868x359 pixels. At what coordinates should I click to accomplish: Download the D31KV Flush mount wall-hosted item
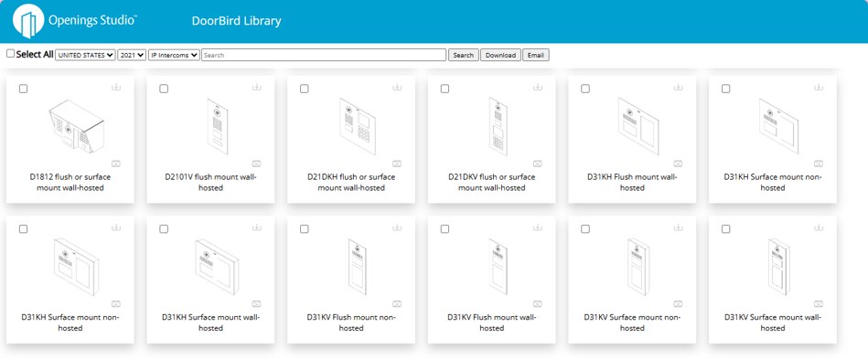tap(538, 227)
